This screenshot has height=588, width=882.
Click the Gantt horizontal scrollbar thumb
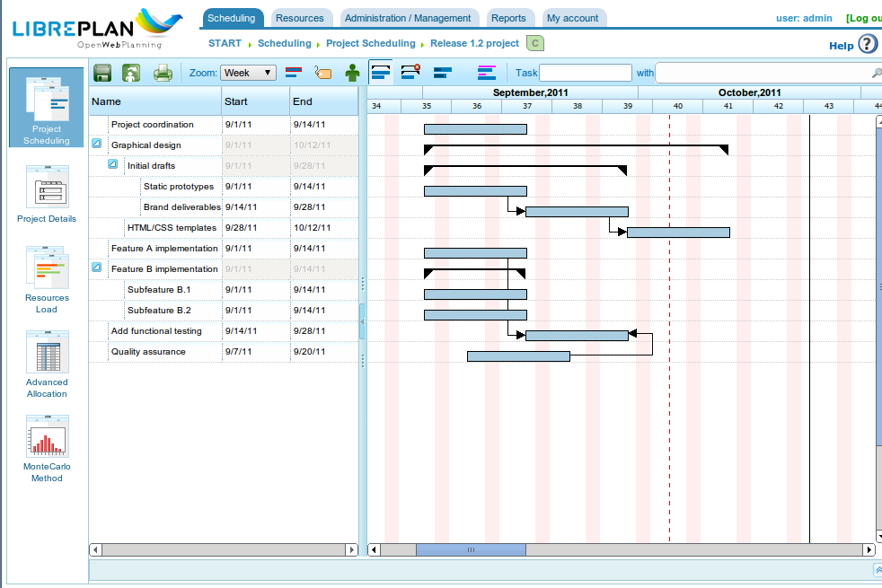click(x=471, y=549)
